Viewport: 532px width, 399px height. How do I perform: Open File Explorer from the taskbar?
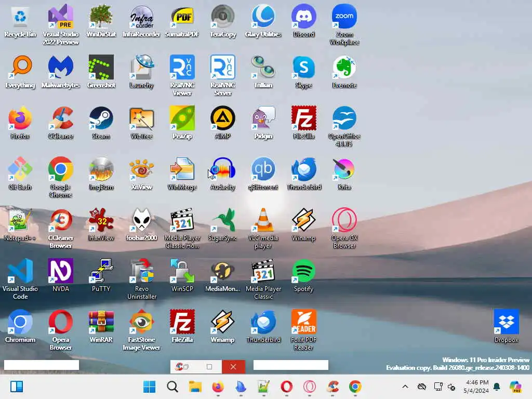click(x=195, y=387)
